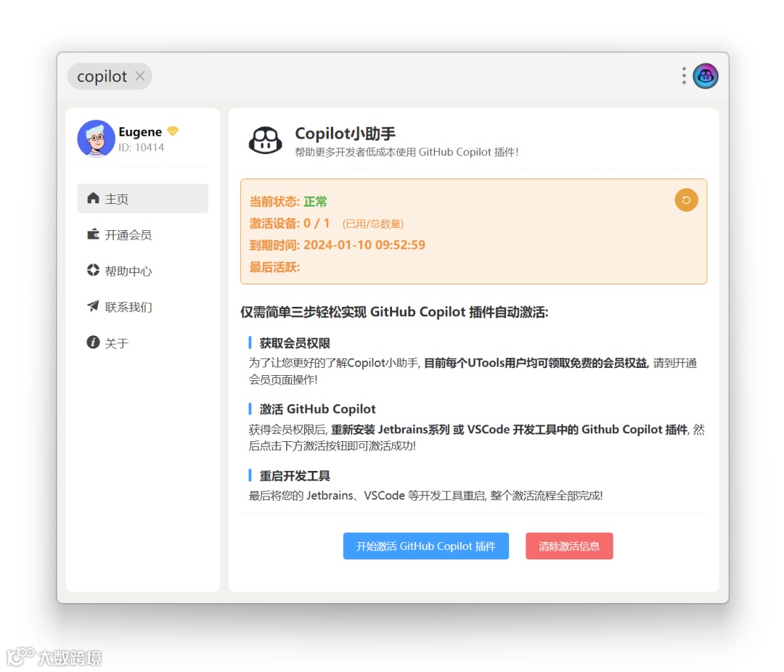This screenshot has height=672, width=784.
Task: Click the 激活 GitHub Copilot step heading
Action: coord(317,409)
